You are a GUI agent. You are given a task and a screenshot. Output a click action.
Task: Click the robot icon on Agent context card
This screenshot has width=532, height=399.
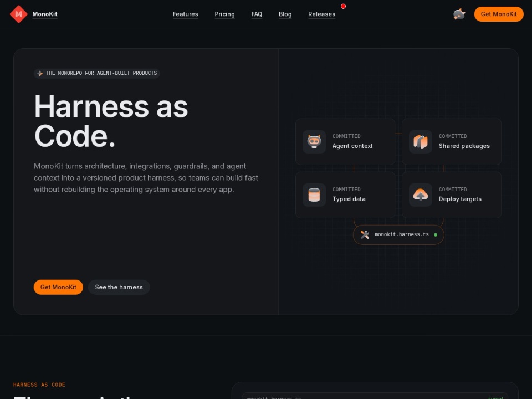(314, 141)
